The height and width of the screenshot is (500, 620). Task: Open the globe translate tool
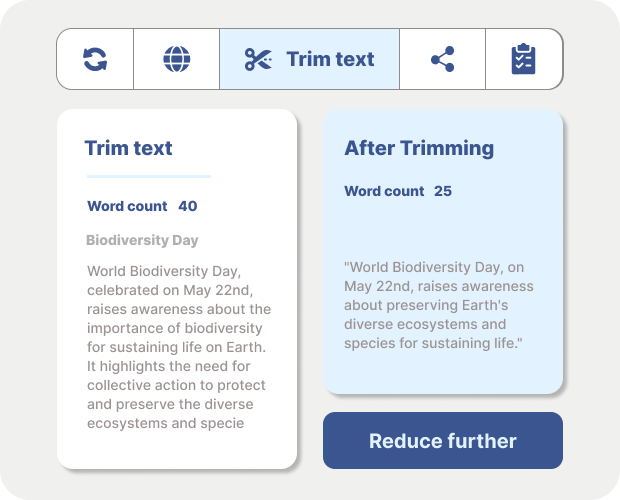pyautogui.click(x=176, y=59)
